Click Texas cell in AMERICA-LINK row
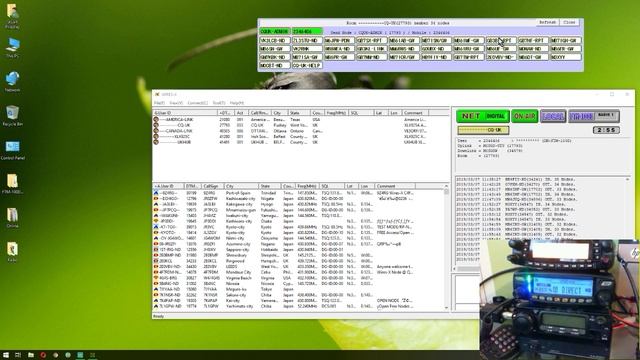 [x=295, y=120]
